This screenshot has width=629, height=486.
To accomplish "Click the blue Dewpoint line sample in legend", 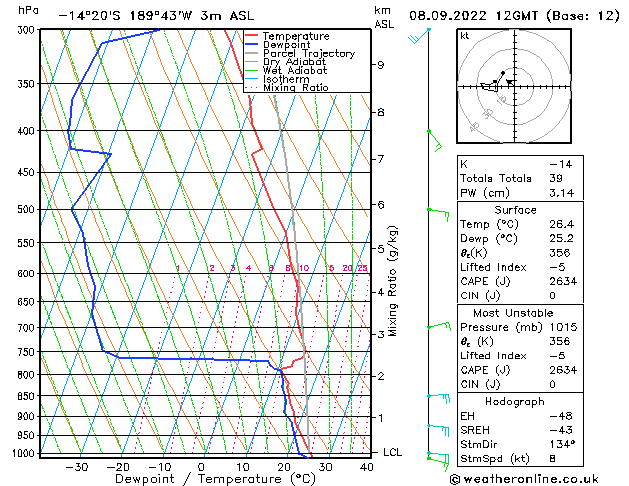I will click(x=252, y=45).
